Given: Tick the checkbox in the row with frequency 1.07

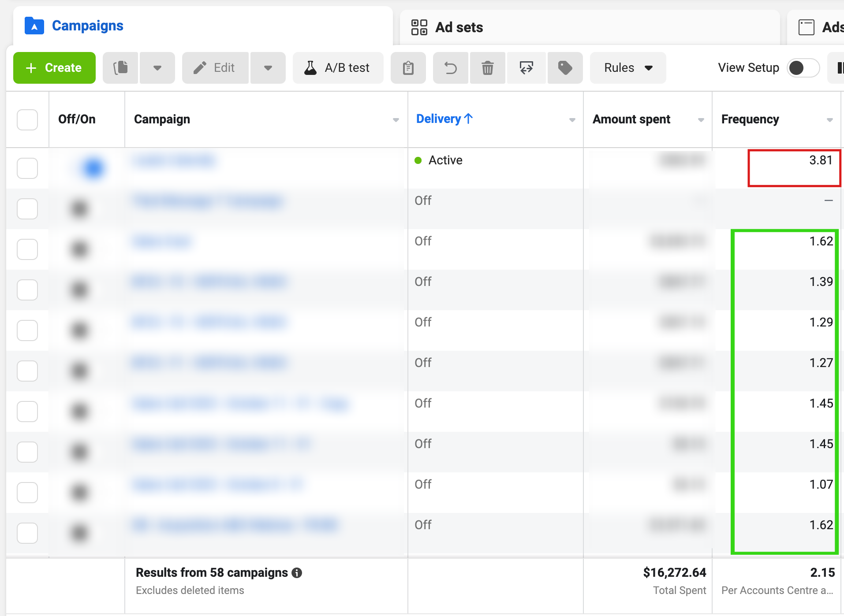Looking at the screenshot, I should 27,493.
